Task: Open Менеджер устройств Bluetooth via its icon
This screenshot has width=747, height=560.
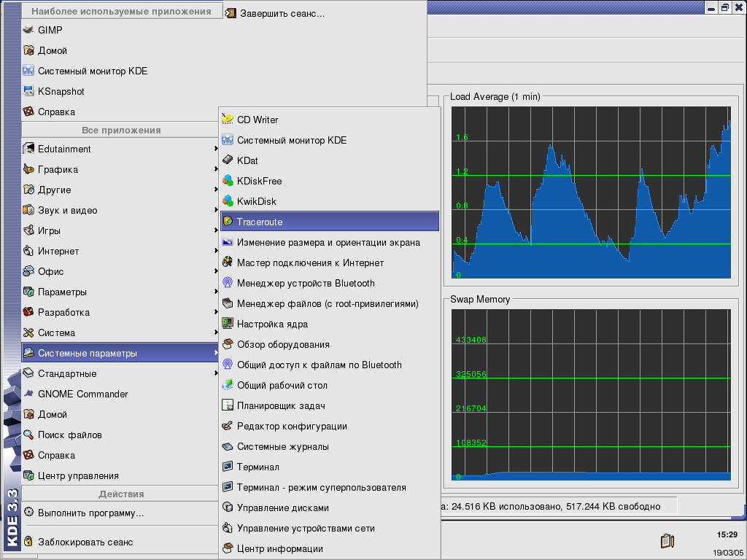Action: pyautogui.click(x=228, y=284)
